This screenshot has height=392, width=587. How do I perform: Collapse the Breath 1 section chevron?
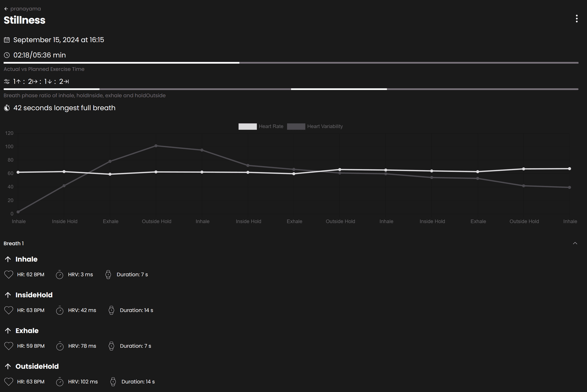[575, 243]
